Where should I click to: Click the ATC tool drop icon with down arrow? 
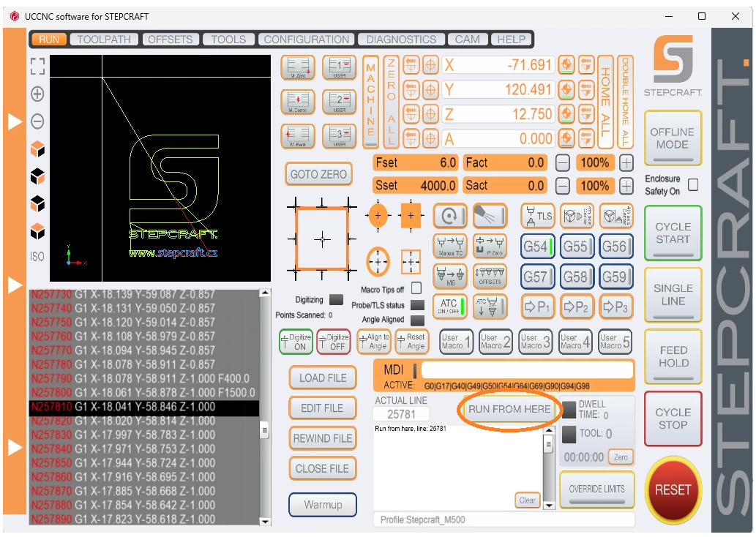tap(490, 307)
